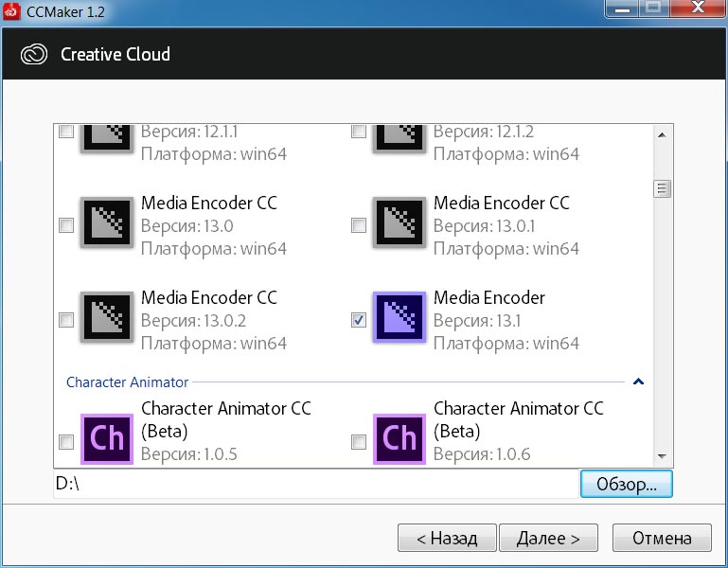Click the list scrollbar thumb
The height and width of the screenshot is (568, 728).
point(662,189)
